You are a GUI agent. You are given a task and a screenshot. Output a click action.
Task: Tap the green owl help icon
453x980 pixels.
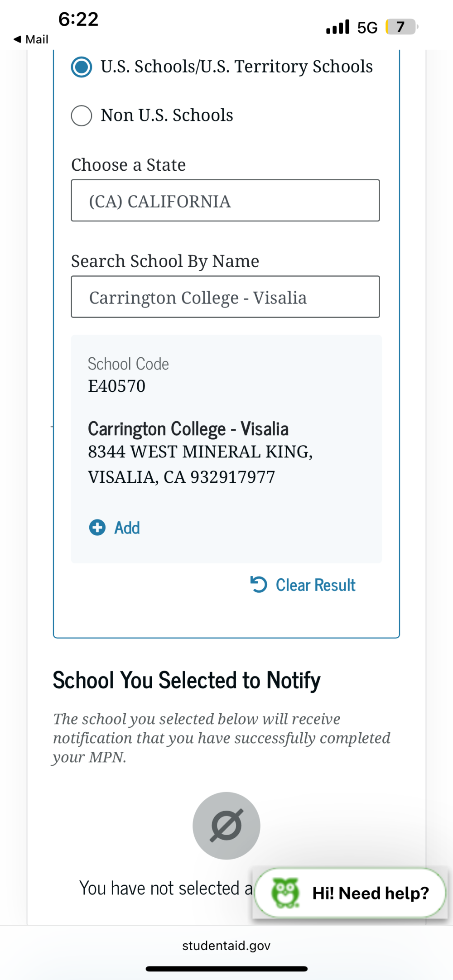[285, 893]
